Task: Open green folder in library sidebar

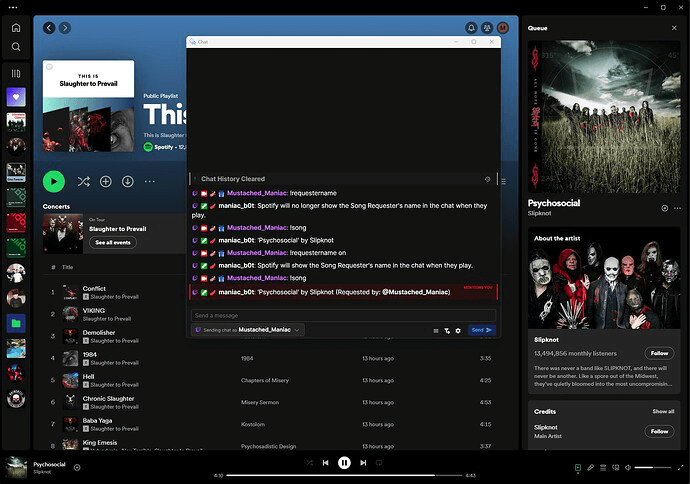Action: pyautogui.click(x=16, y=323)
